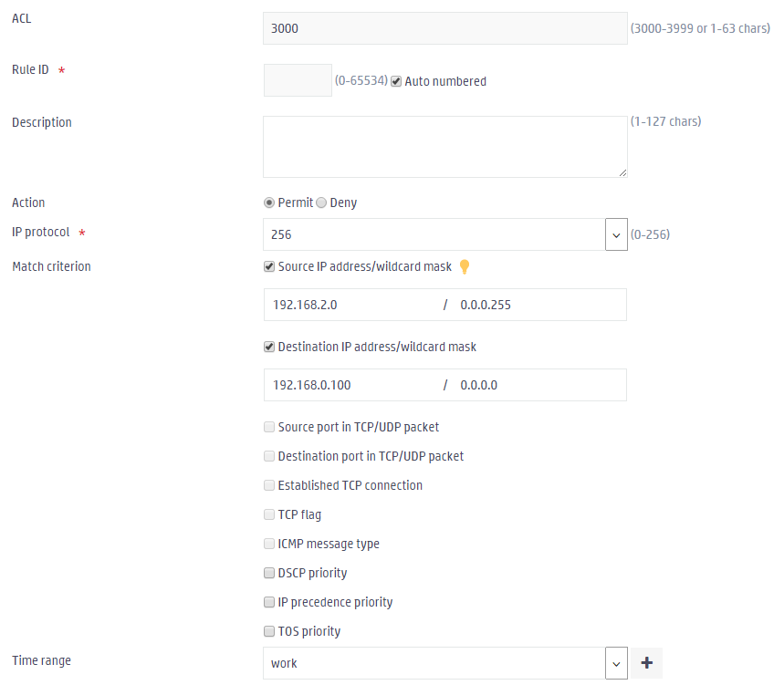Click the Description text area
The width and height of the screenshot is (784, 685).
(445, 147)
